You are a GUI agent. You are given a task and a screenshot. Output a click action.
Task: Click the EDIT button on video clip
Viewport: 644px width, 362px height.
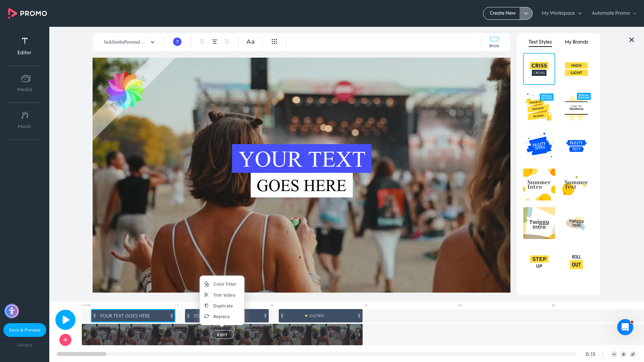(222, 335)
